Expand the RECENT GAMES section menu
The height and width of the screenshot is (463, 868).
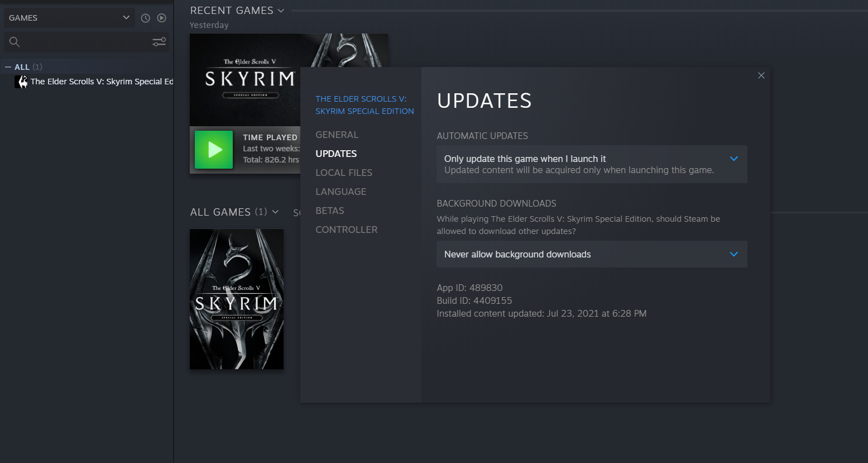point(281,11)
